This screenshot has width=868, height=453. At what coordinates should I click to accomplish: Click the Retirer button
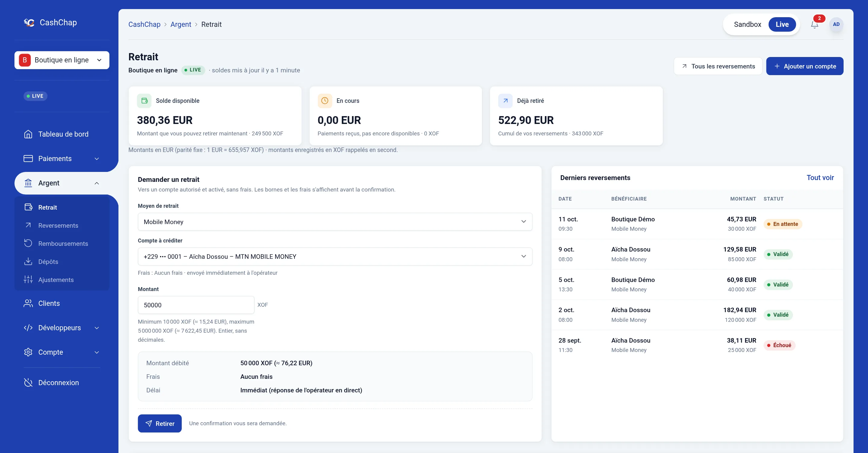(x=160, y=423)
